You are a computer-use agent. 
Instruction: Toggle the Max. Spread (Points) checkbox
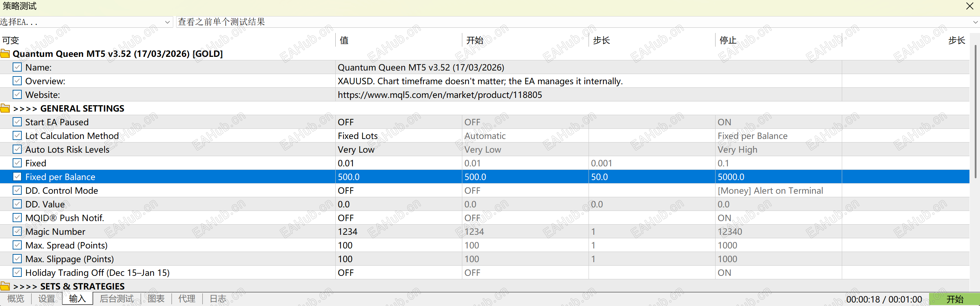(17, 246)
